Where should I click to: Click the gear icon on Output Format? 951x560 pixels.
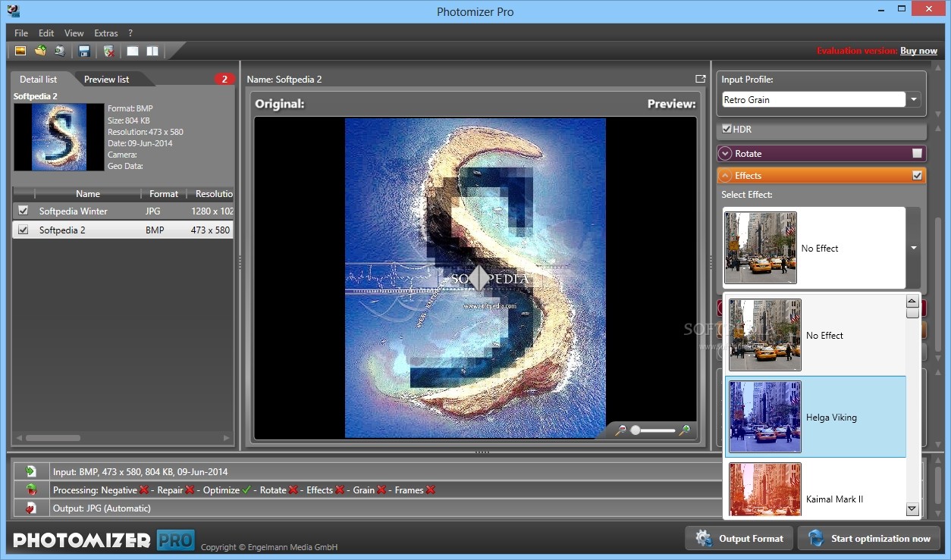point(702,538)
